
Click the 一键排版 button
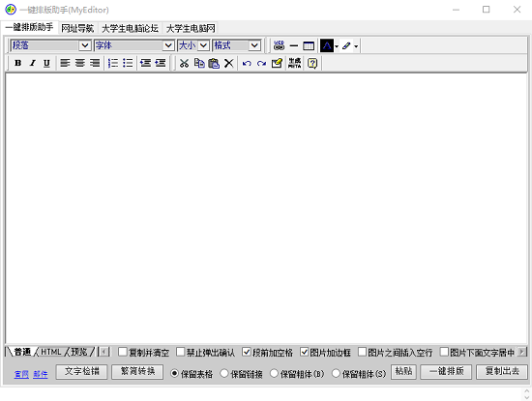click(x=446, y=371)
